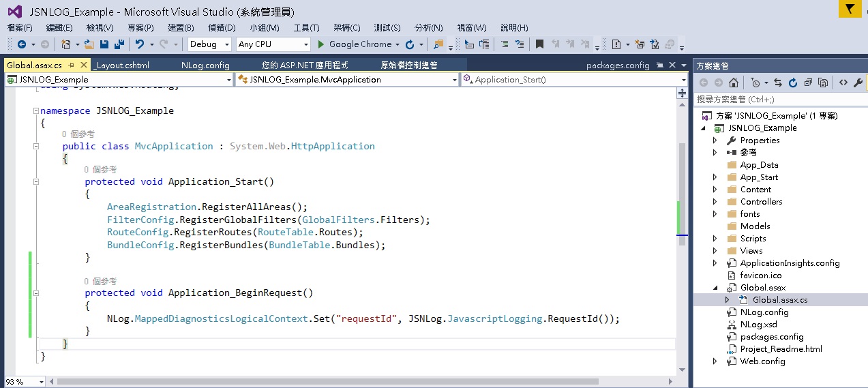This screenshot has width=868, height=388.
Task: Click the View Code icon in Solution Explorer
Action: coord(843,83)
